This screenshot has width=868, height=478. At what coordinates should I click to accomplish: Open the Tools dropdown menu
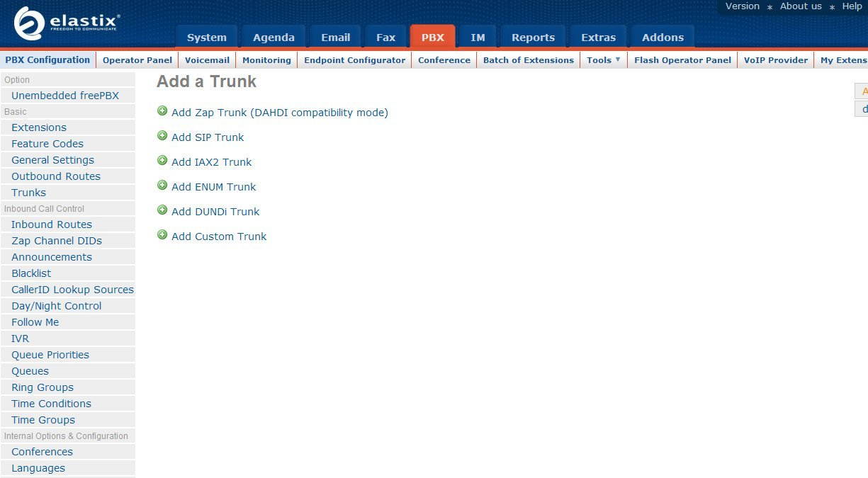click(x=602, y=60)
